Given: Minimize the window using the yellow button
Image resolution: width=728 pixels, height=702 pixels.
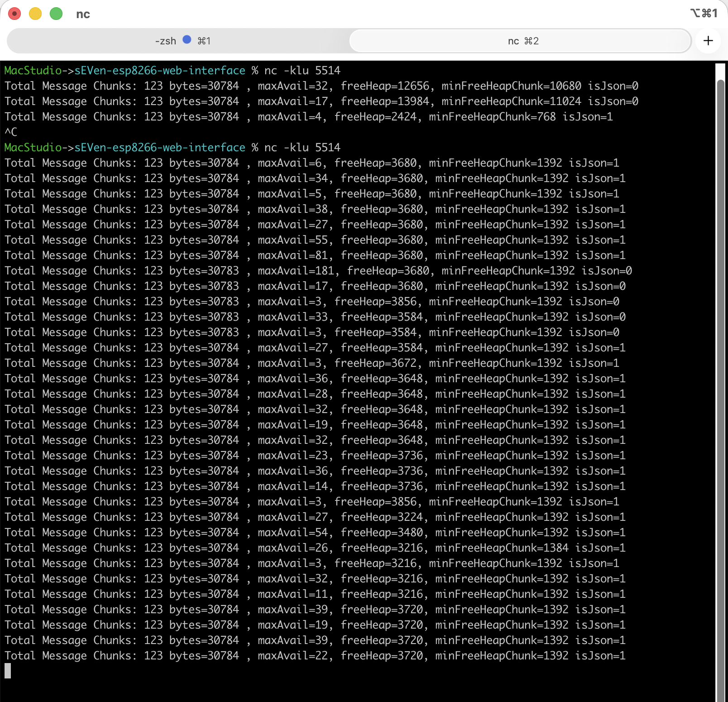Looking at the screenshot, I should (35, 14).
